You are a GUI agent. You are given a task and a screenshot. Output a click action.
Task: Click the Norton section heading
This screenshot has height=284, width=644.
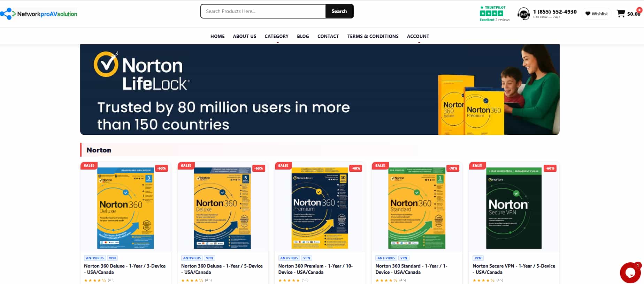(x=99, y=150)
